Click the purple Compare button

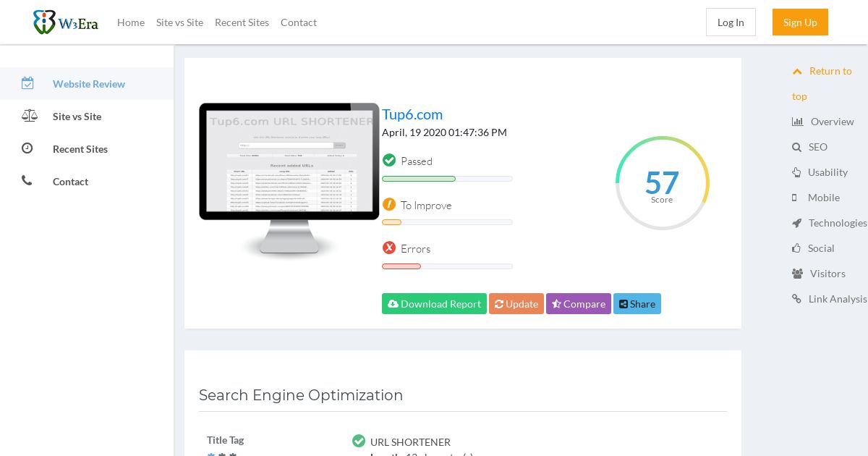pos(579,304)
